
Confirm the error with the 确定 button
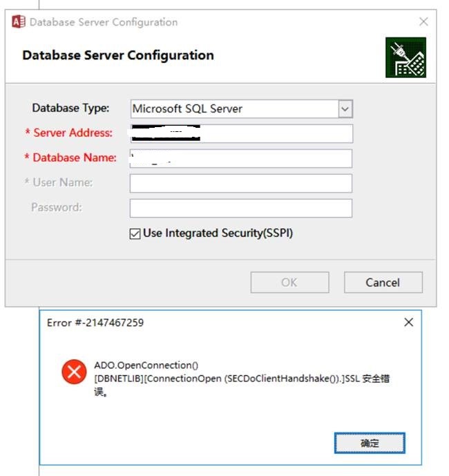pos(370,444)
